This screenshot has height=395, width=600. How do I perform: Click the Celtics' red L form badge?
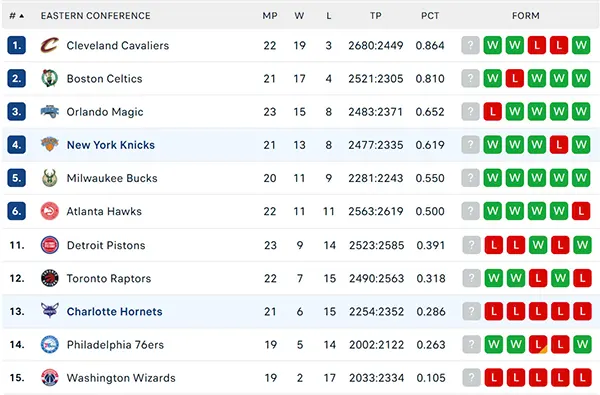coord(515,78)
